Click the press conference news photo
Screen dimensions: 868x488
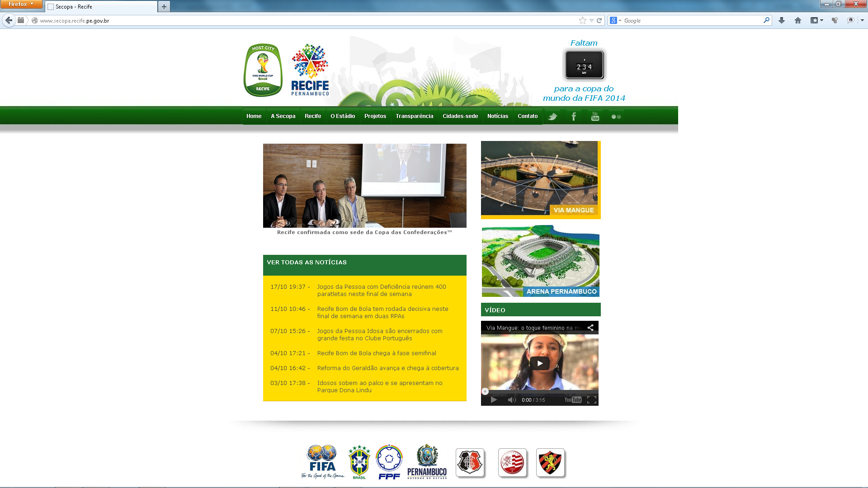365,186
